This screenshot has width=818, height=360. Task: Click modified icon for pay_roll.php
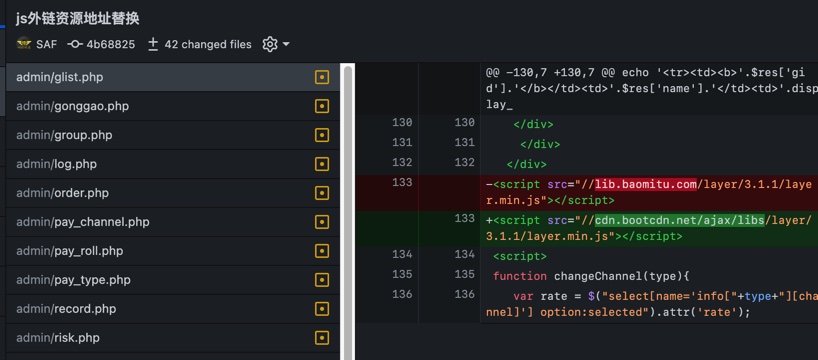(x=322, y=251)
